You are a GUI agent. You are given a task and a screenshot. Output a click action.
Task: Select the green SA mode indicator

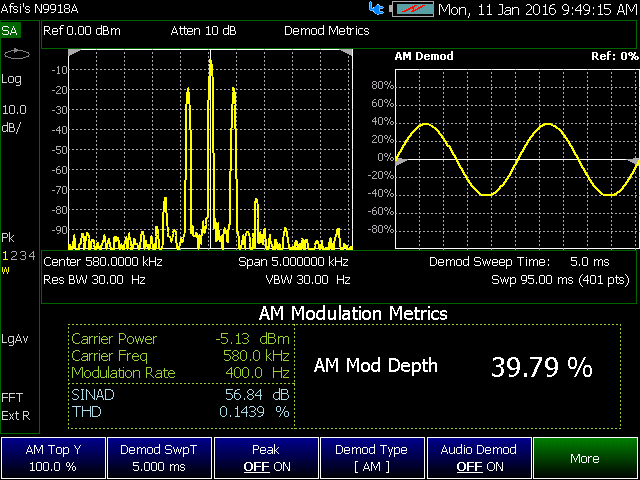10,31
